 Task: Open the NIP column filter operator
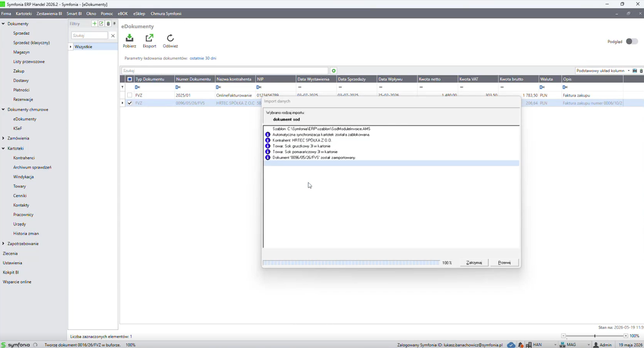(259, 87)
